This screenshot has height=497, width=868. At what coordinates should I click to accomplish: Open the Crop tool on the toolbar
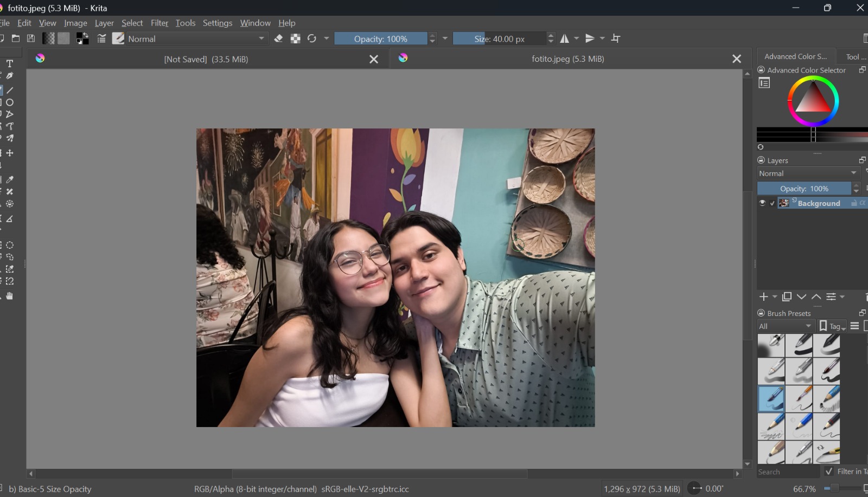click(x=616, y=38)
